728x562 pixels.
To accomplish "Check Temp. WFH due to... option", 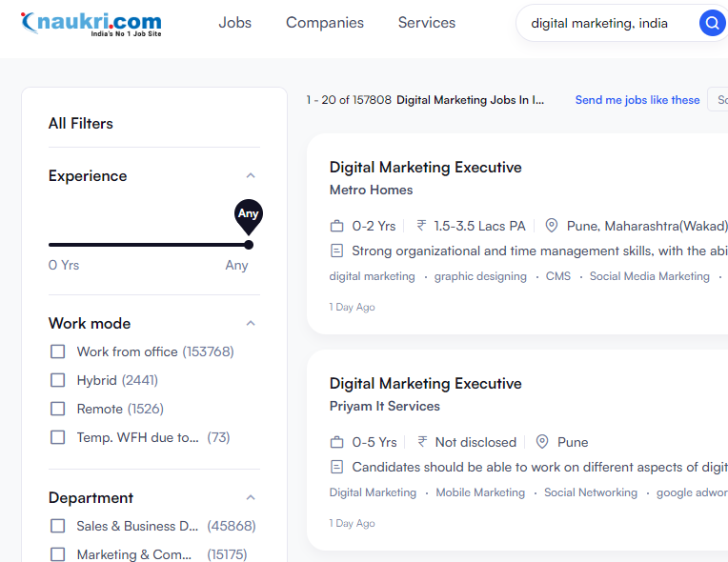I will 57,437.
